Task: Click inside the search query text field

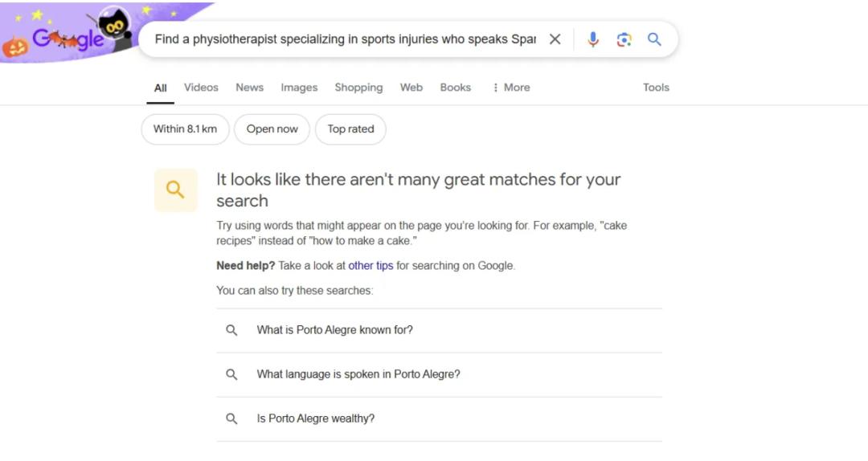Action: coord(346,39)
